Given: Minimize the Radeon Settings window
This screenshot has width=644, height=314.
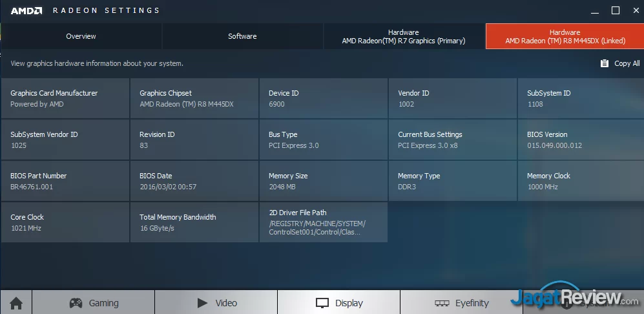Looking at the screenshot, I should 594,10.
